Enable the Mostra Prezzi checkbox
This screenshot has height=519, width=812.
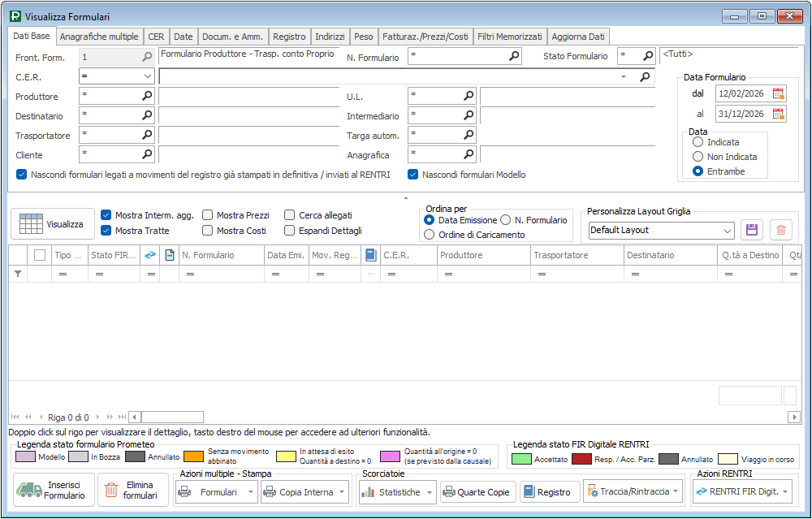coord(208,215)
